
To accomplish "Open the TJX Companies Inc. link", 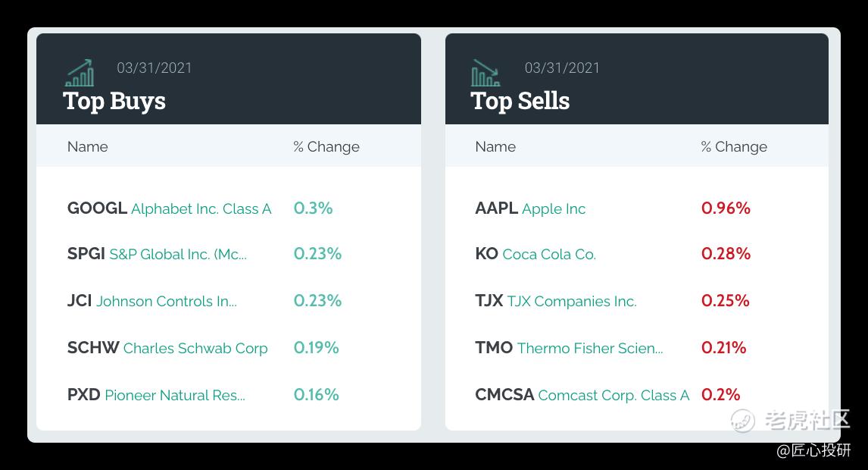I will (557, 301).
